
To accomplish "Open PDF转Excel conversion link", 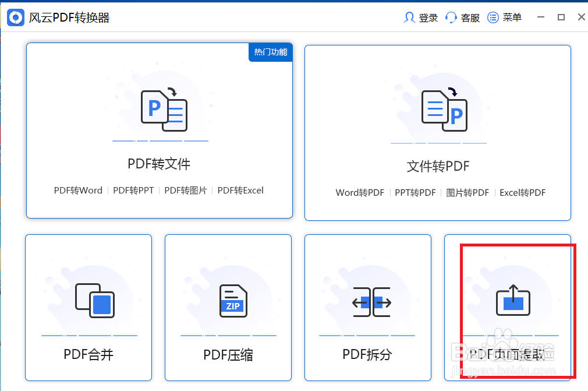I will 240,190.
